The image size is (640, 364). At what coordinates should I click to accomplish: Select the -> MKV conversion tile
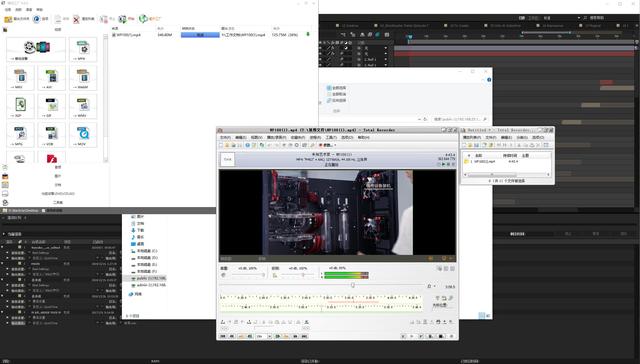click(x=20, y=78)
